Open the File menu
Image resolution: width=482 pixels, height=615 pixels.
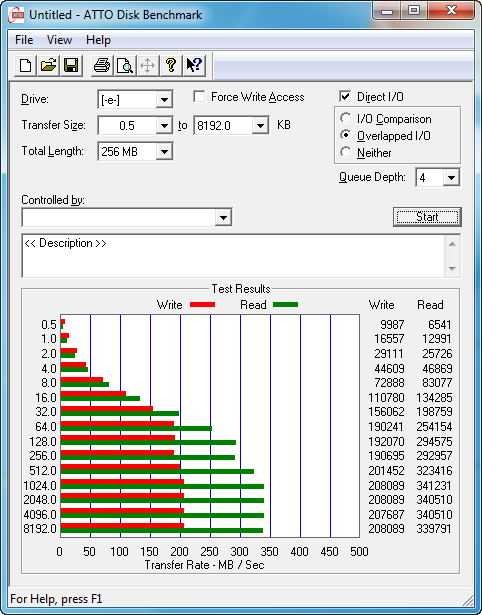pyautogui.click(x=24, y=40)
